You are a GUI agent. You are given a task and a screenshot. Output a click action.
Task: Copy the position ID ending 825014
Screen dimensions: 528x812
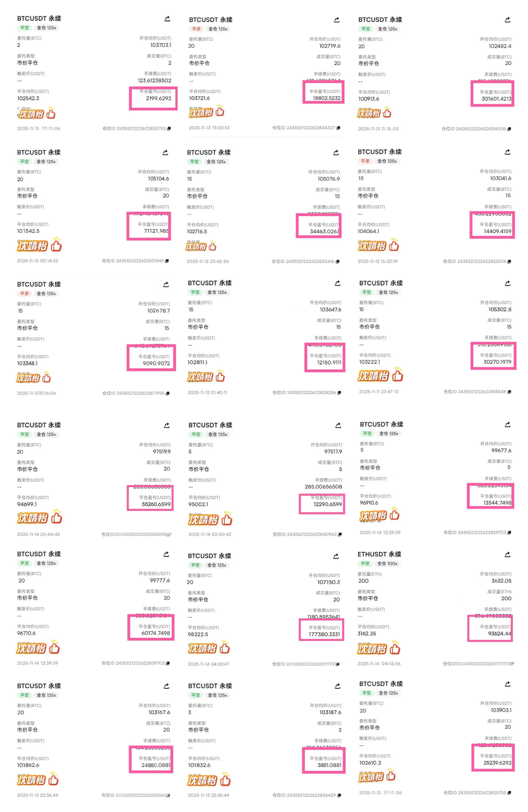tap(509, 261)
